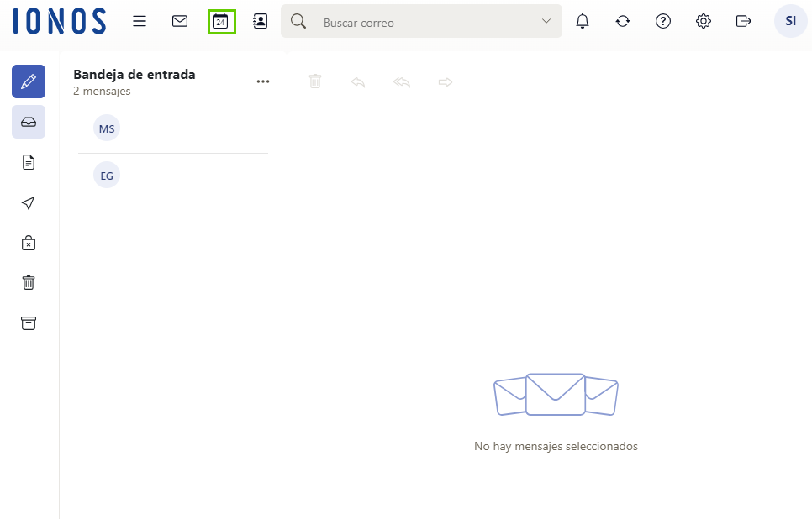Select the inbox folder in sidebar

(29, 122)
